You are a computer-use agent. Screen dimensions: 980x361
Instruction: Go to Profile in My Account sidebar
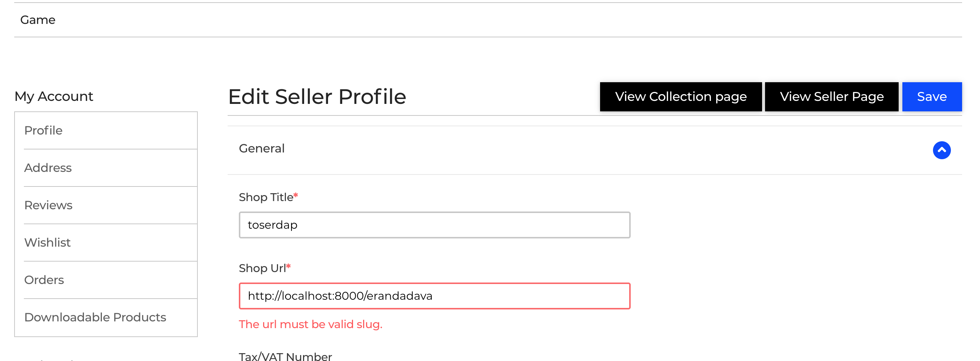pyautogui.click(x=43, y=131)
